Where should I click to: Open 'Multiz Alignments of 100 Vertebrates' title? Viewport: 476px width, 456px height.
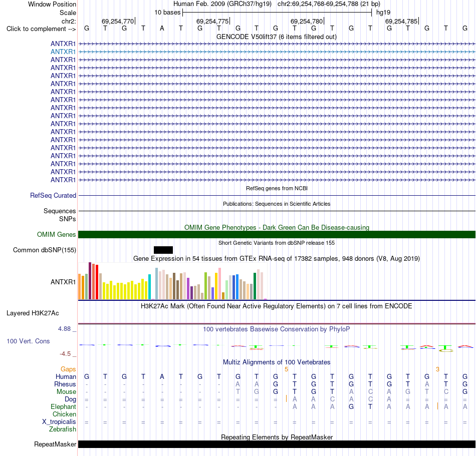tap(277, 362)
